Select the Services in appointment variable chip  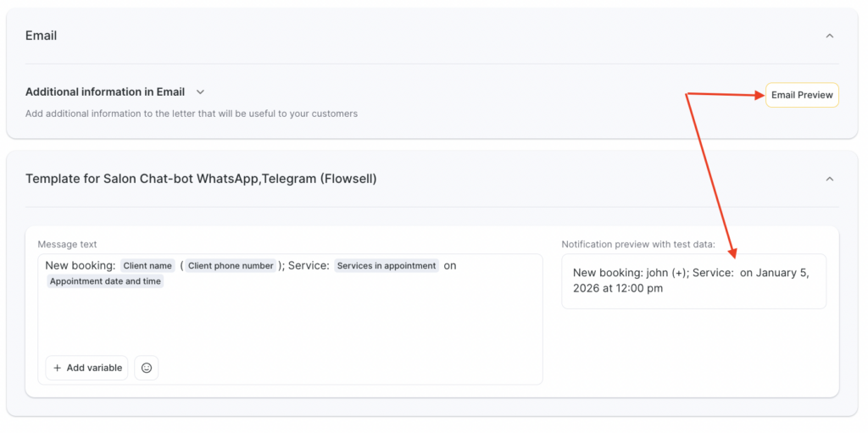click(x=387, y=265)
